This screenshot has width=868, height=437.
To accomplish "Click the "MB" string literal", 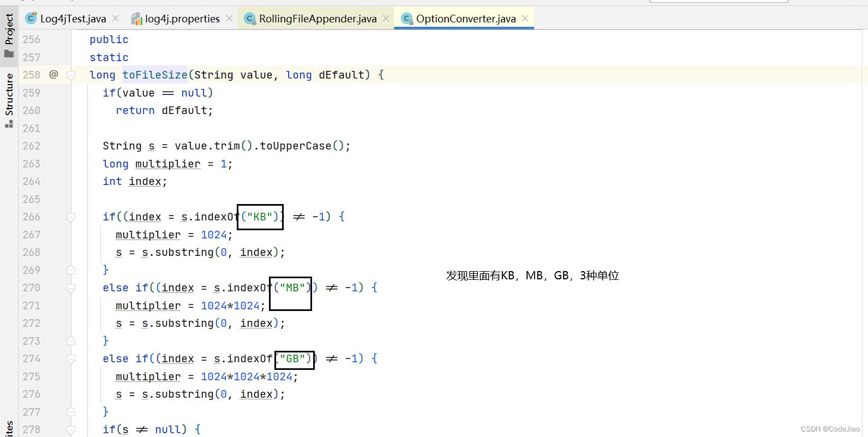I will click(x=292, y=288).
